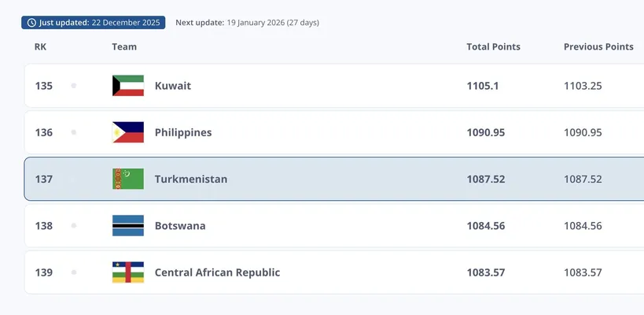The width and height of the screenshot is (644, 315).
Task: Select the Turkmenistan team name
Action: coord(190,180)
